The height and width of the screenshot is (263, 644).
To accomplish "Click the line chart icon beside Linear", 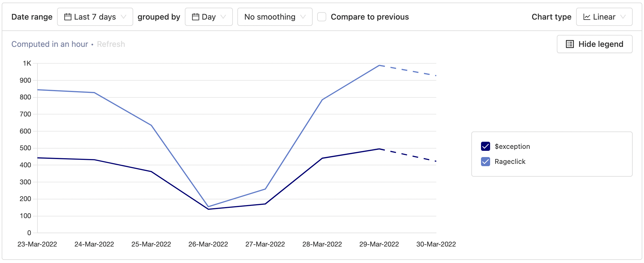I will 587,17.
